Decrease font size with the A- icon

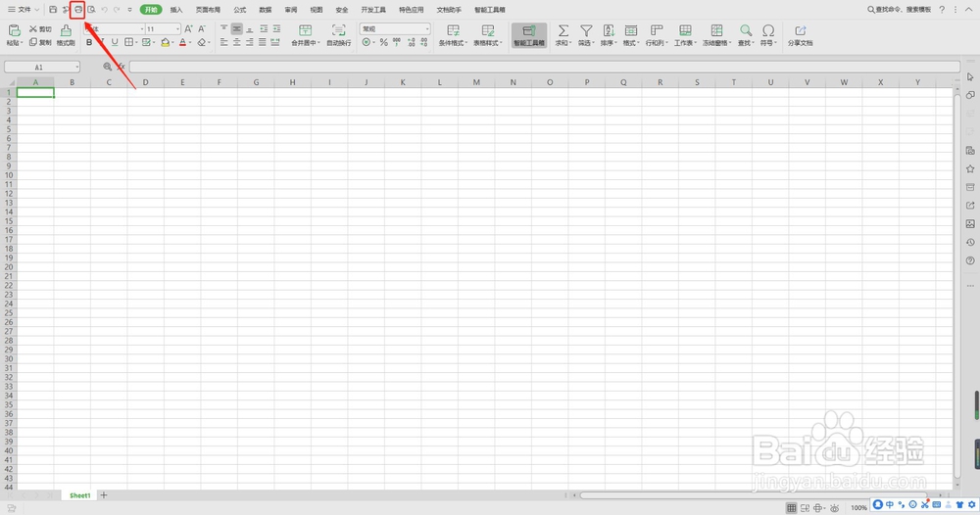coord(202,28)
